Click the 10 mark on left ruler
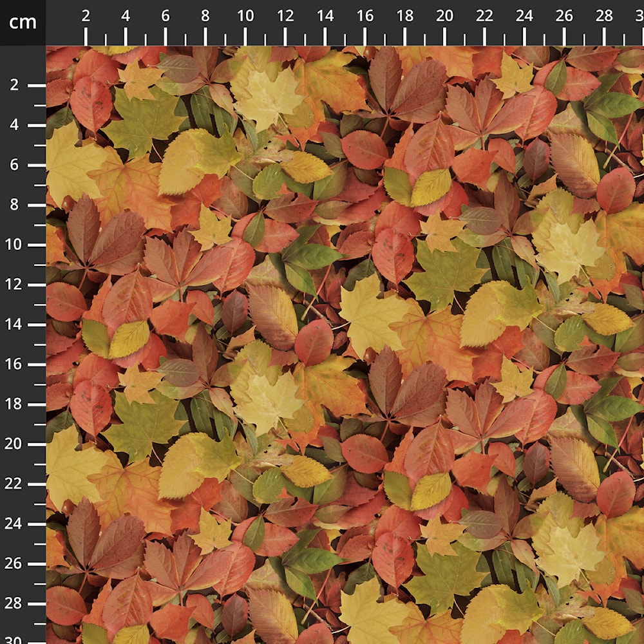The width and height of the screenshot is (644, 644). (13, 244)
